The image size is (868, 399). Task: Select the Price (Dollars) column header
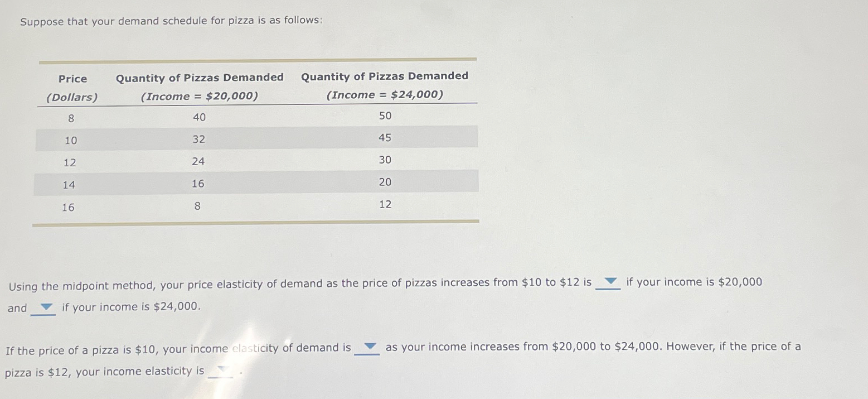(72, 87)
